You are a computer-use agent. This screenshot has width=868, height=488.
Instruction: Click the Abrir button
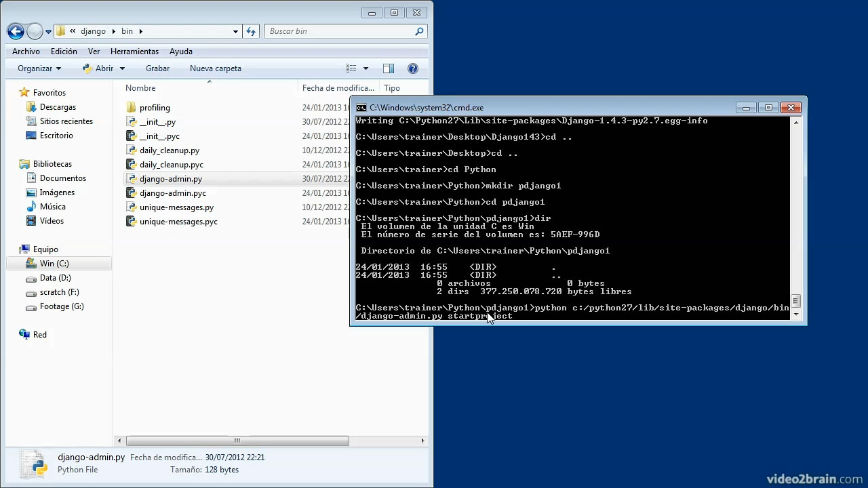pyautogui.click(x=98, y=68)
